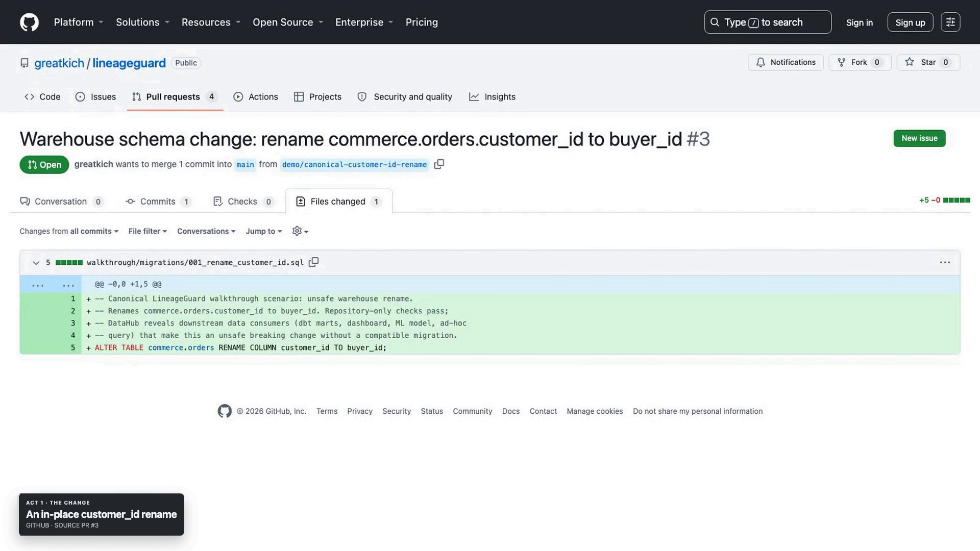Screen dimensions: 980x551
Task: Switch to the Commits tab
Action: 158,202
